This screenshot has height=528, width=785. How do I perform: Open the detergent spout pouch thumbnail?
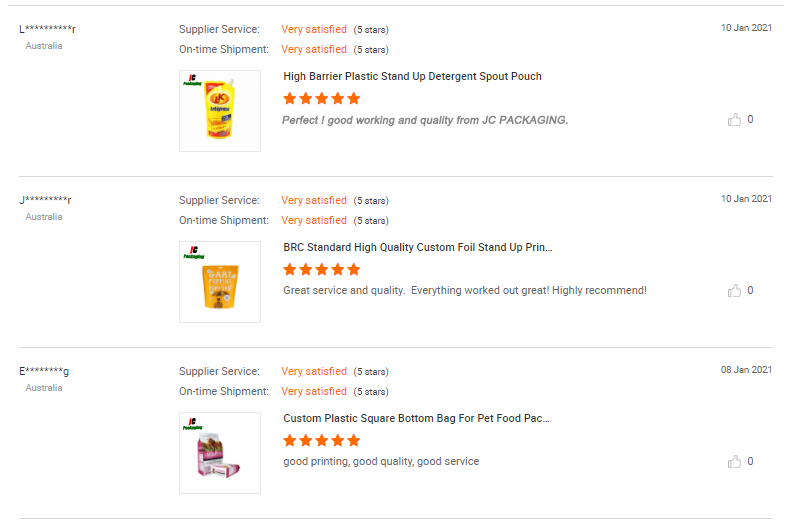tap(220, 111)
